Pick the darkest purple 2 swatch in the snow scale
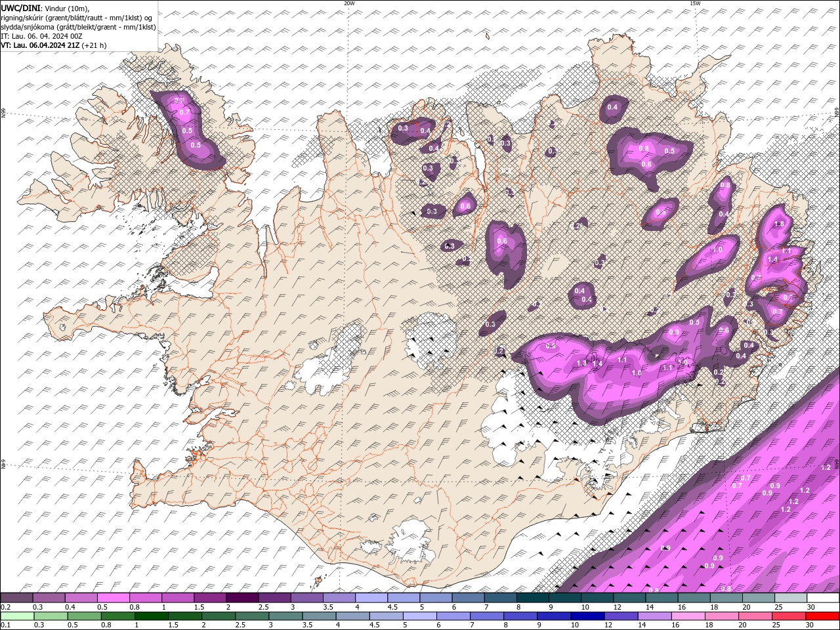The width and height of the screenshot is (840, 630). click(241, 598)
